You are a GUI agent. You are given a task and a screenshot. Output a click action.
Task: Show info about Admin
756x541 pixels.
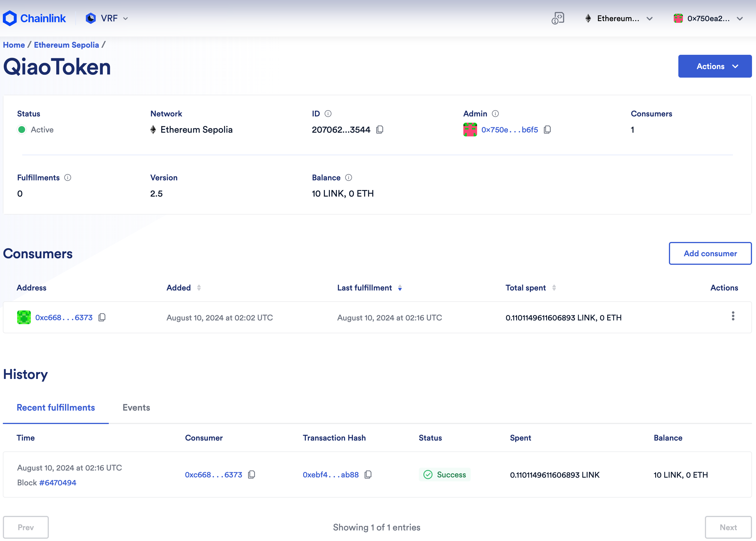(495, 114)
